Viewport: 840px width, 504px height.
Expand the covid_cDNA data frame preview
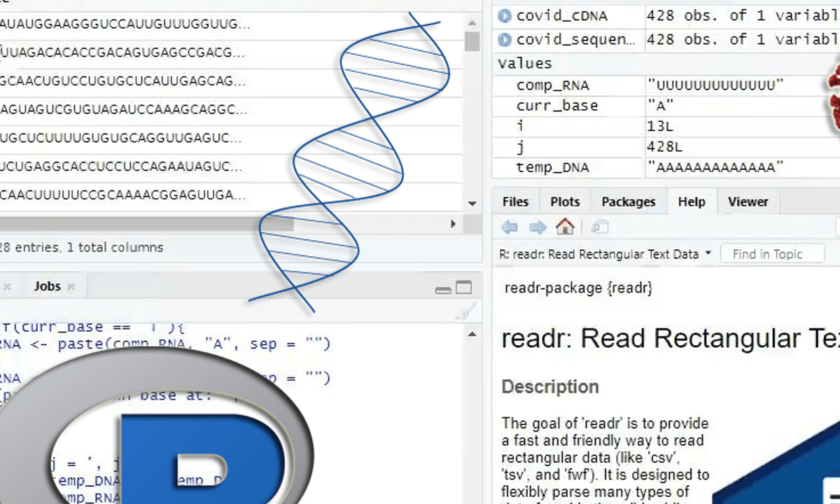pyautogui.click(x=504, y=15)
